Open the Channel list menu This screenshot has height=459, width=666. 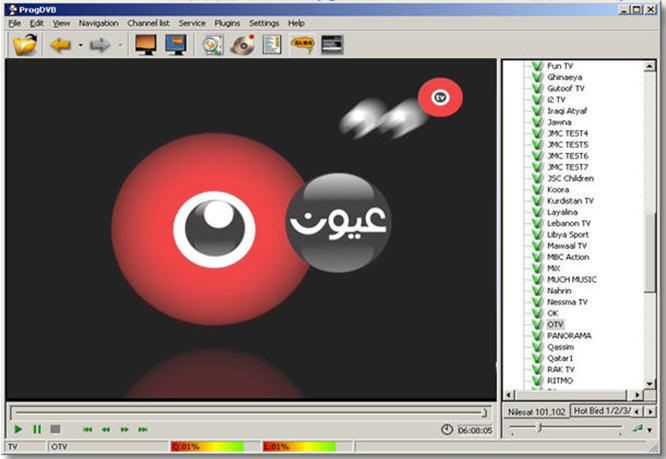pos(148,23)
